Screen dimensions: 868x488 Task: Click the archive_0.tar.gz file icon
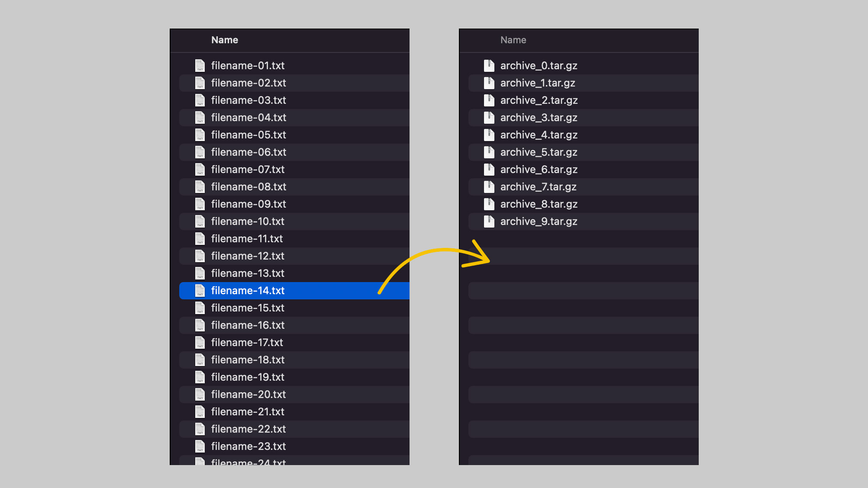point(489,66)
